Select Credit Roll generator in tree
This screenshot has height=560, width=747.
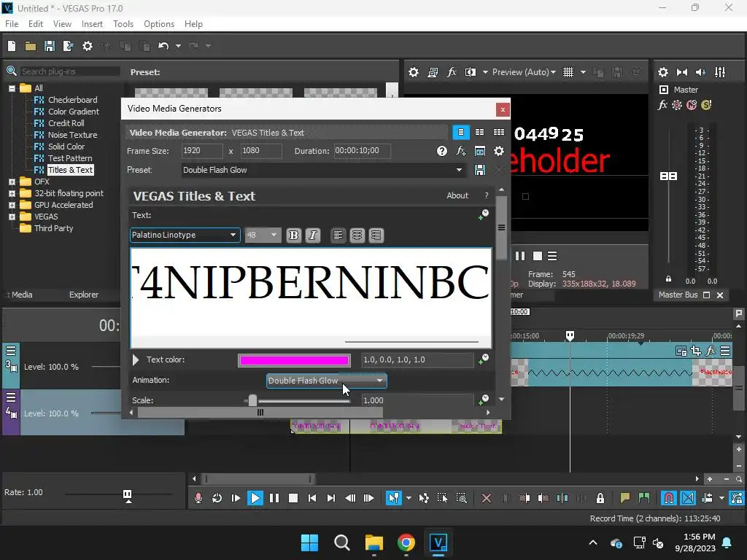pyautogui.click(x=66, y=123)
